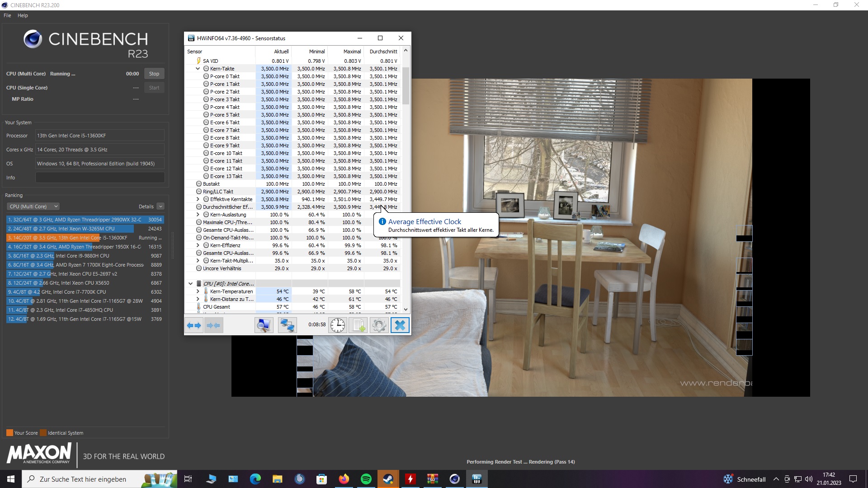Screen dimensions: 868x488
Task: Open Steam from the taskbar
Action: coord(388,479)
